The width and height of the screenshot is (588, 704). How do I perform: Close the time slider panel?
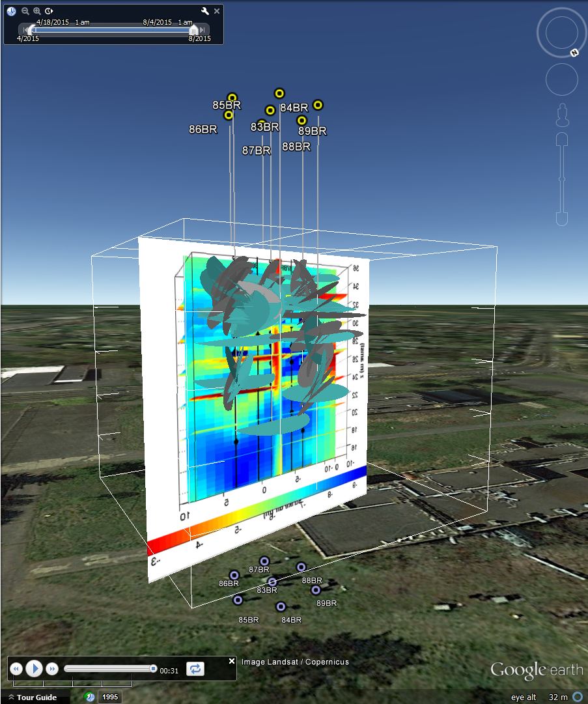217,11
